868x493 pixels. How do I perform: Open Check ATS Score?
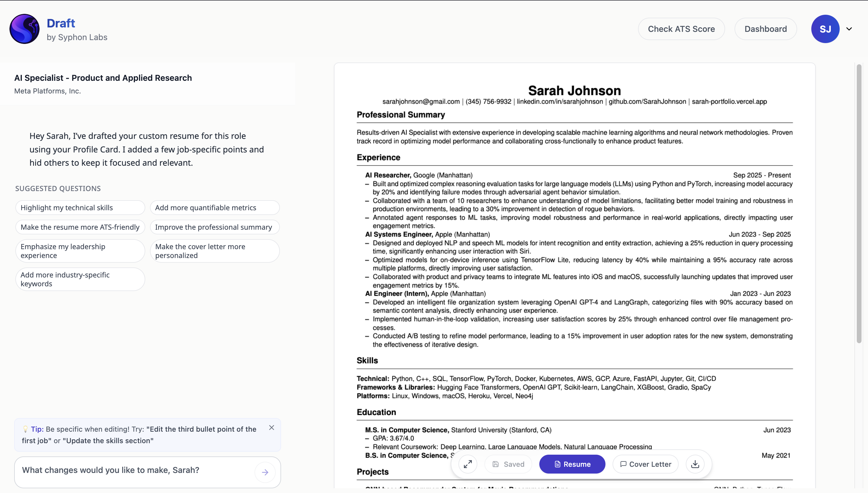pyautogui.click(x=681, y=29)
